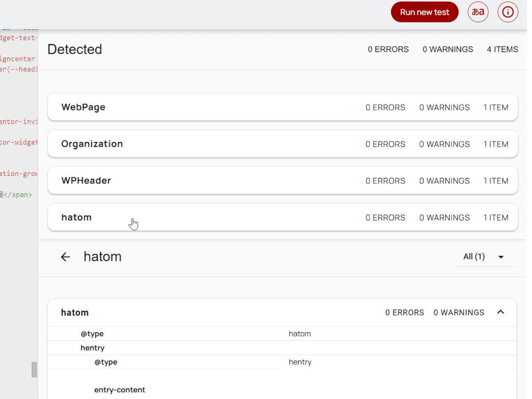Screen dimensions: 532x399
Task: Select the entry-content property label
Action: click(120, 390)
